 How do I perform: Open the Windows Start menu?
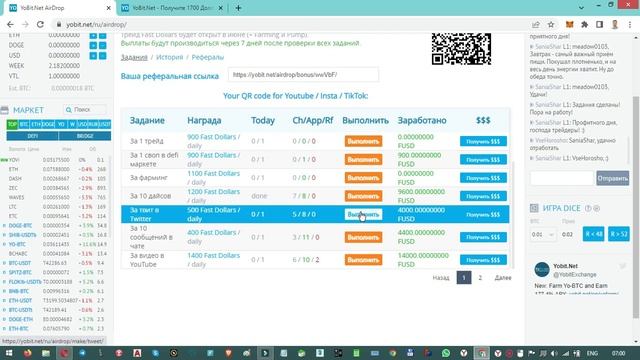(x=9, y=353)
